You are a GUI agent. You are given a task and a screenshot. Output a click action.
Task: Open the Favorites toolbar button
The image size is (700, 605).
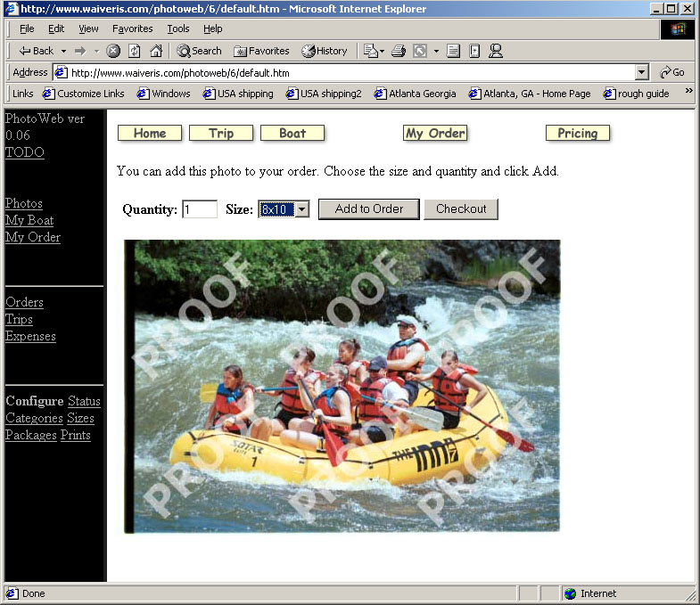[261, 51]
